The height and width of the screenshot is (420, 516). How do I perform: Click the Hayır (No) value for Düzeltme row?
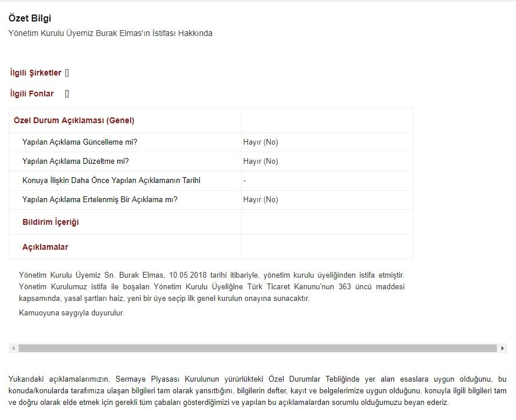tap(261, 161)
